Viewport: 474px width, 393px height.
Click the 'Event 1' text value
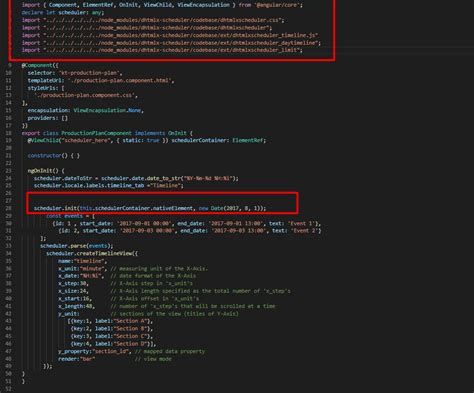click(x=302, y=224)
